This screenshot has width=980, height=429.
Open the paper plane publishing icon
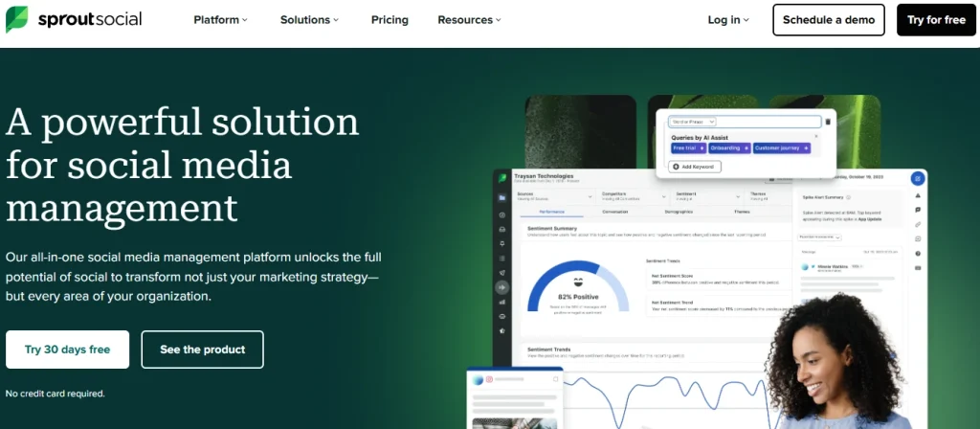point(501,273)
